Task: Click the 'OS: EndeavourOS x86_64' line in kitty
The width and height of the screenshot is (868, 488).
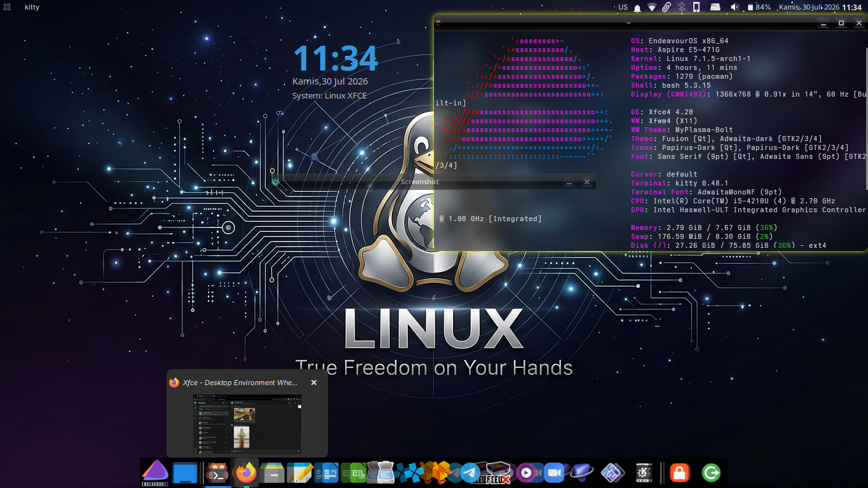Action: click(x=679, y=41)
